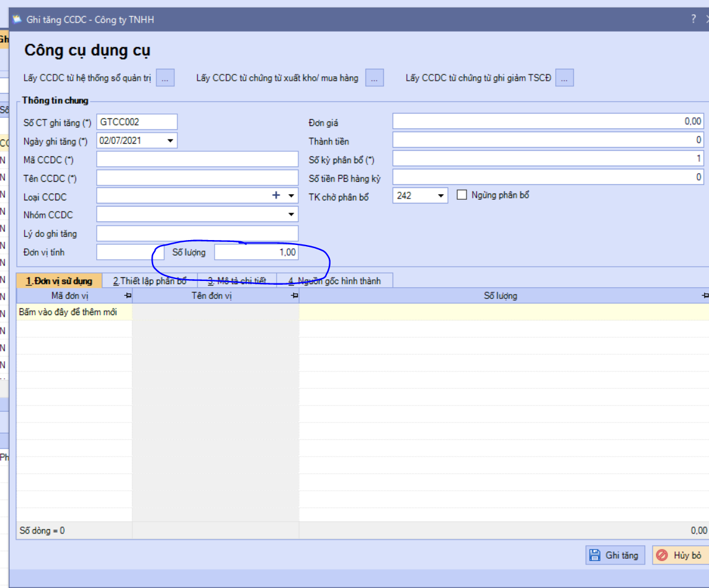Open the Ngày ghi tăng date dropdown

point(170,141)
